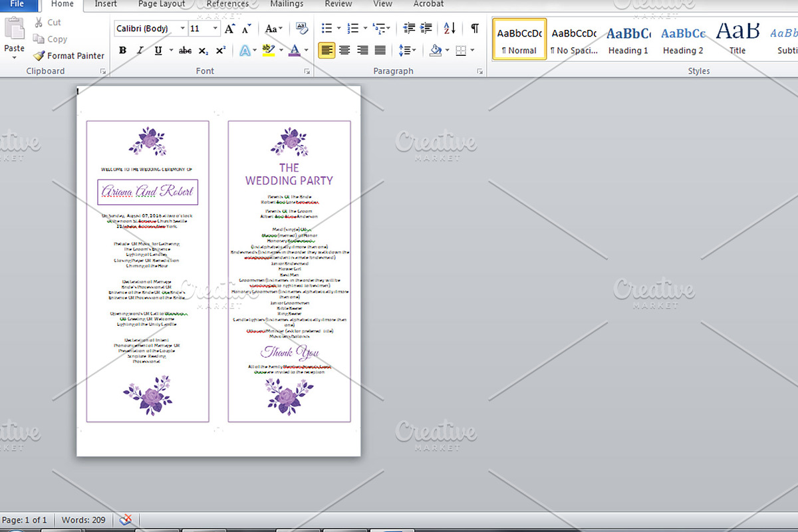Toggle strikethrough formatting

[186, 51]
